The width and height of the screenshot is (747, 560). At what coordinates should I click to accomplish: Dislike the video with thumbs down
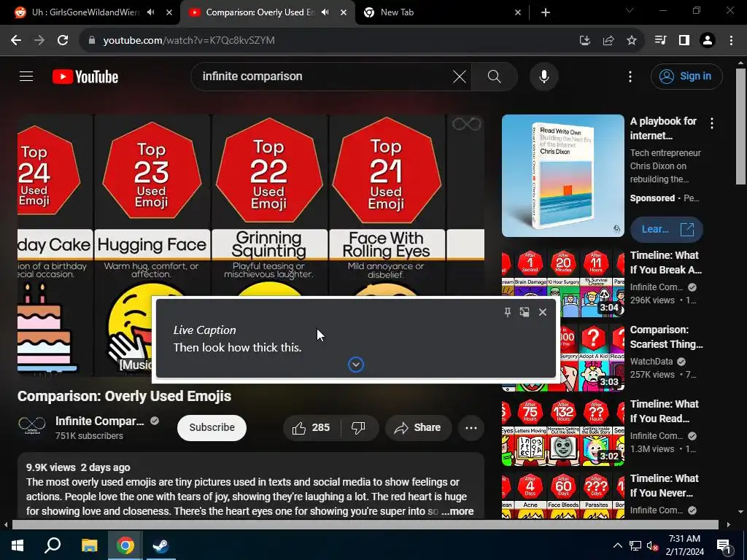359,427
